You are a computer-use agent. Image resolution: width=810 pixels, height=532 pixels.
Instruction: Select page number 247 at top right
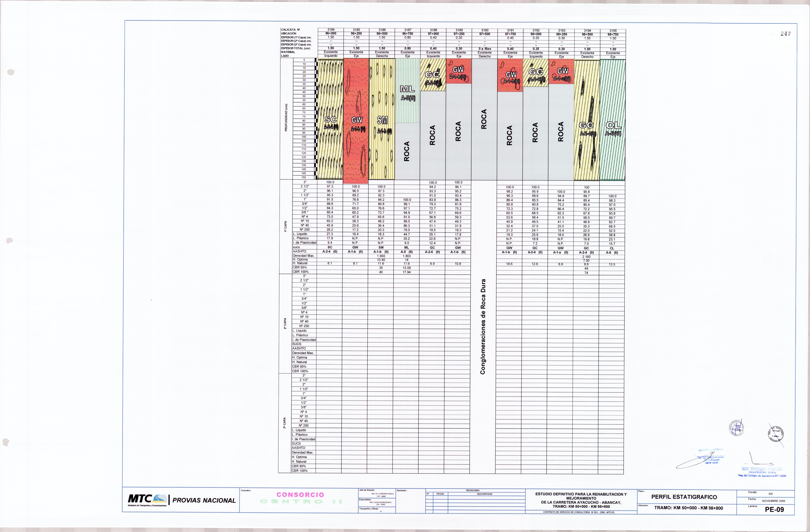(x=785, y=34)
